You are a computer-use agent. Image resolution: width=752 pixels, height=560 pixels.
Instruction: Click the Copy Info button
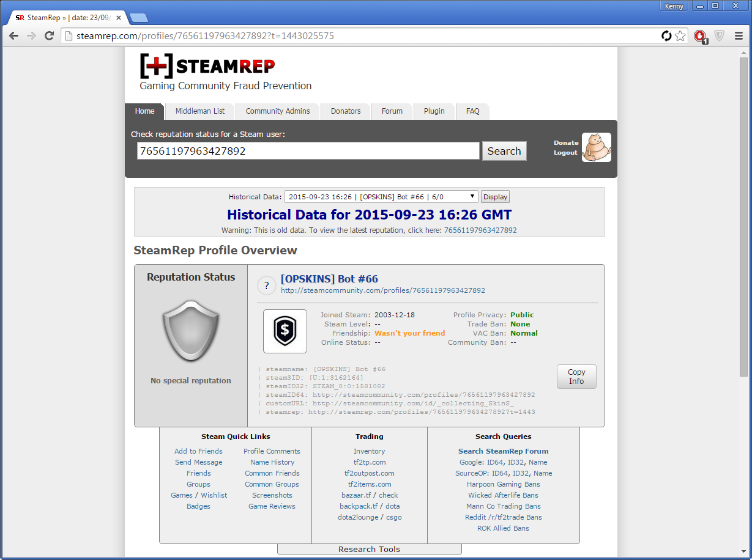point(576,377)
